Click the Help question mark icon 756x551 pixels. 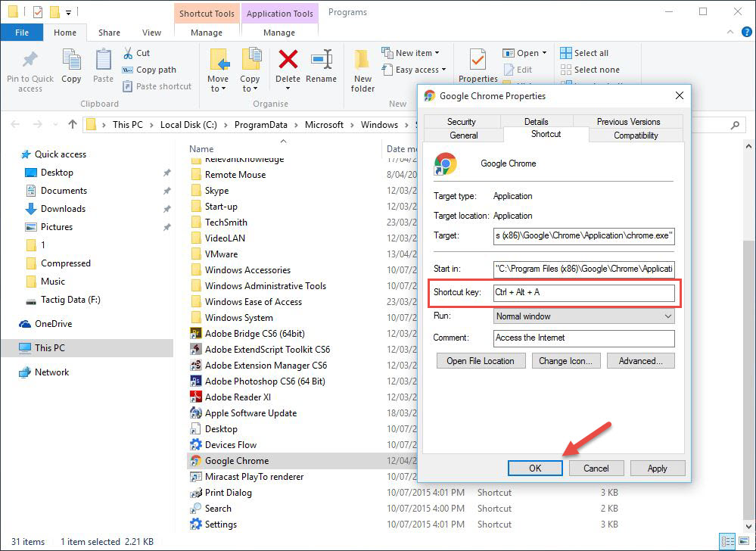tap(746, 33)
